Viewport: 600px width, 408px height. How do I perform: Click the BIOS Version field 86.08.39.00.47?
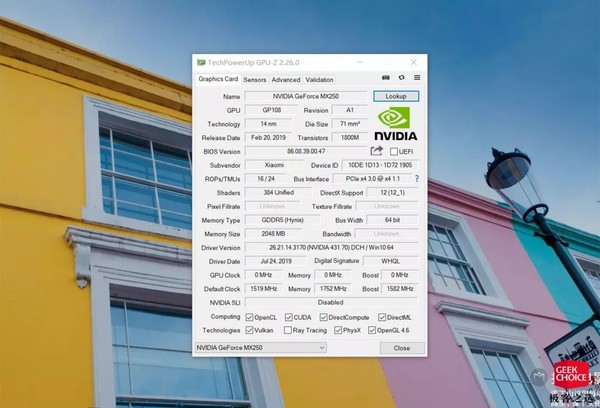[306, 151]
